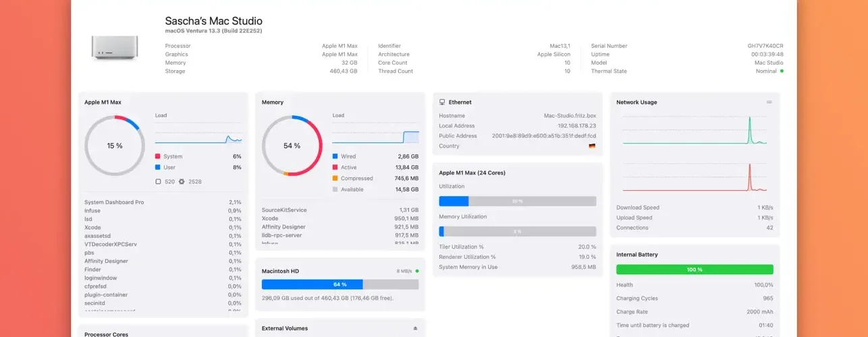
Task: Click the Macintosh HD 64% usage bar
Action: pos(340,284)
